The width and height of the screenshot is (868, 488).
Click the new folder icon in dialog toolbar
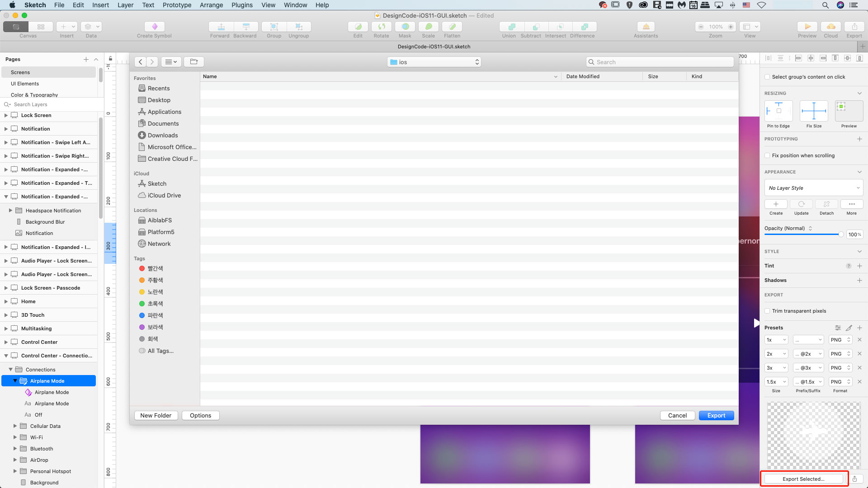pos(193,62)
